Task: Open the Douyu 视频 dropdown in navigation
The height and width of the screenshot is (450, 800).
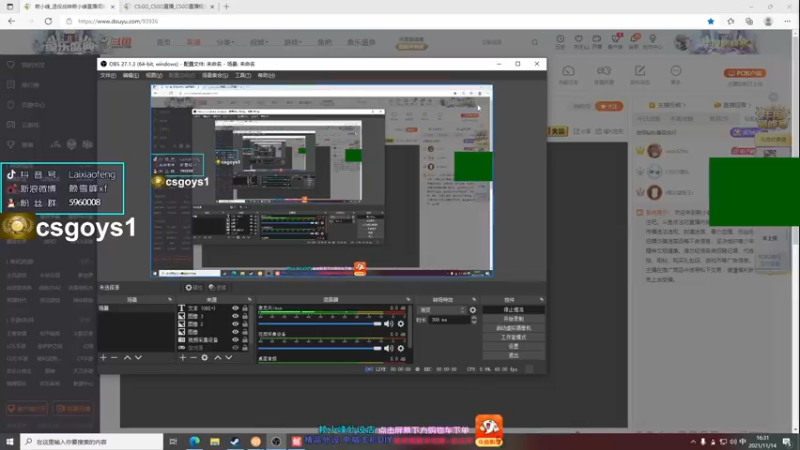Action: point(259,42)
